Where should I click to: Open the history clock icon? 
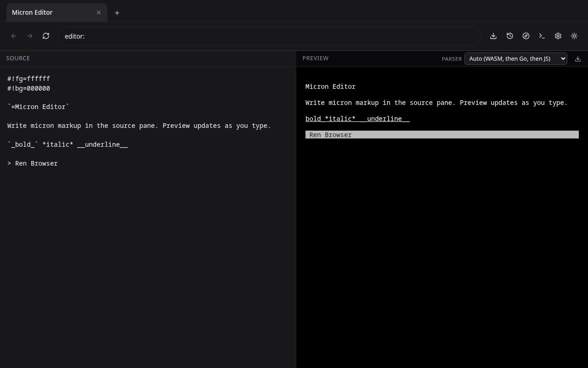[x=510, y=36]
